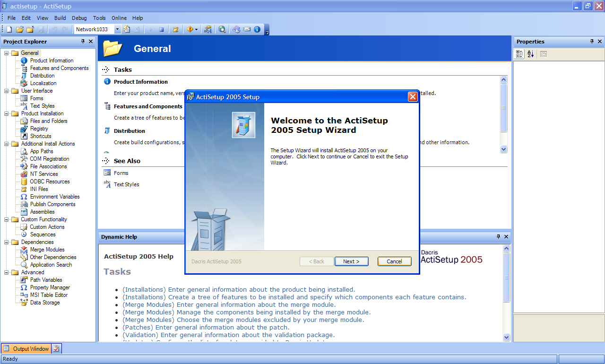Click the Data Storage icon in the tree

pos(24,303)
